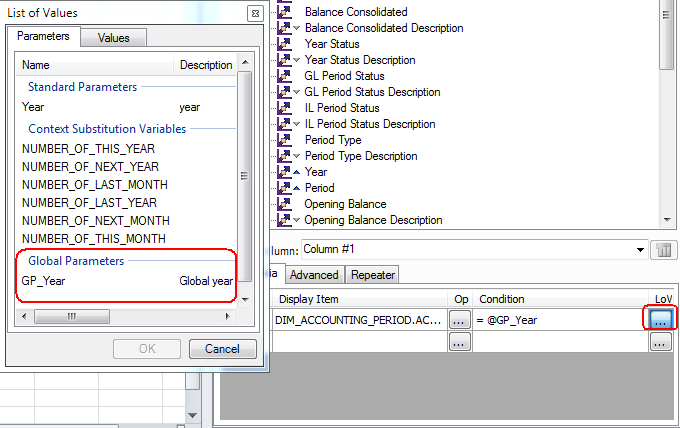
Task: Click the column settings icon beside Column #1
Action: tap(664, 250)
